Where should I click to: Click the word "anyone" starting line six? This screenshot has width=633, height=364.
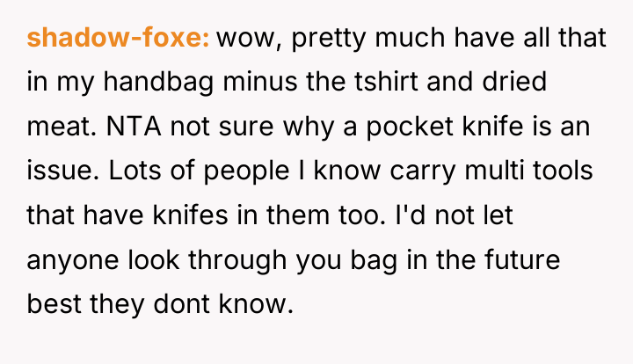[73, 261]
